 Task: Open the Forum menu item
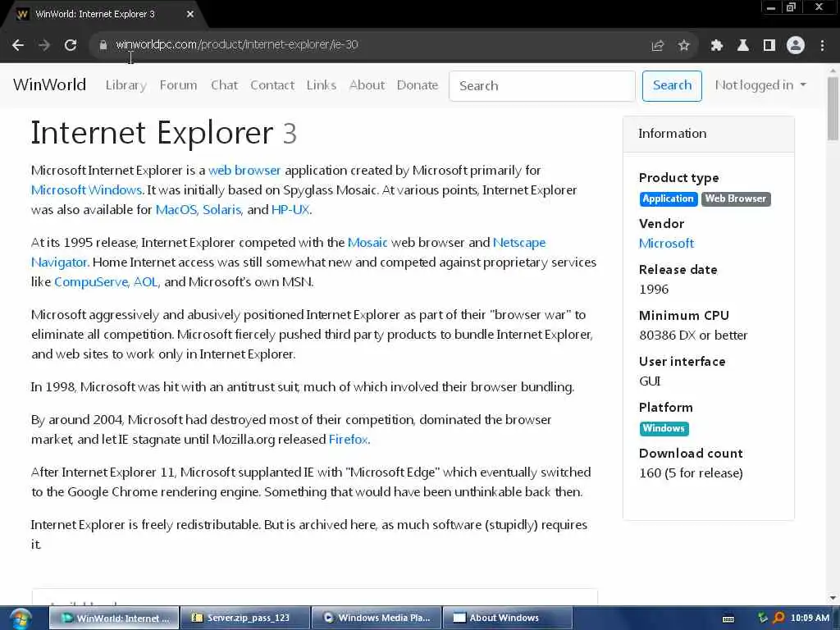tap(178, 85)
